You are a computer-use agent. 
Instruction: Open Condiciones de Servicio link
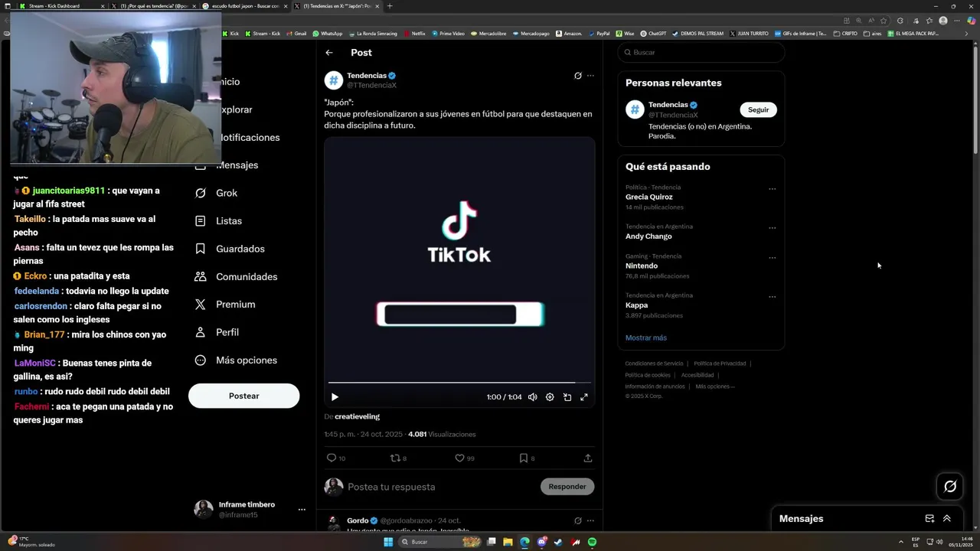pos(653,364)
